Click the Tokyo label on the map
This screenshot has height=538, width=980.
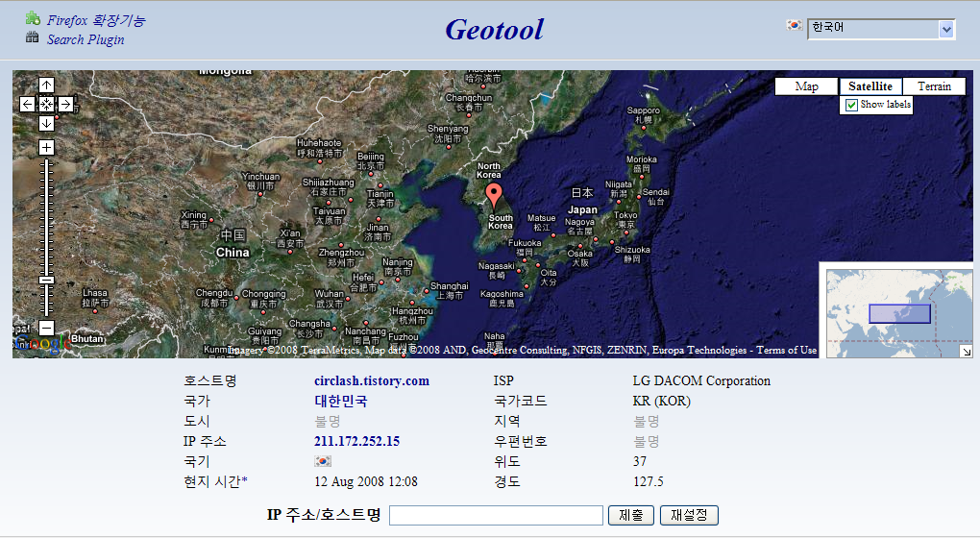coord(625,219)
